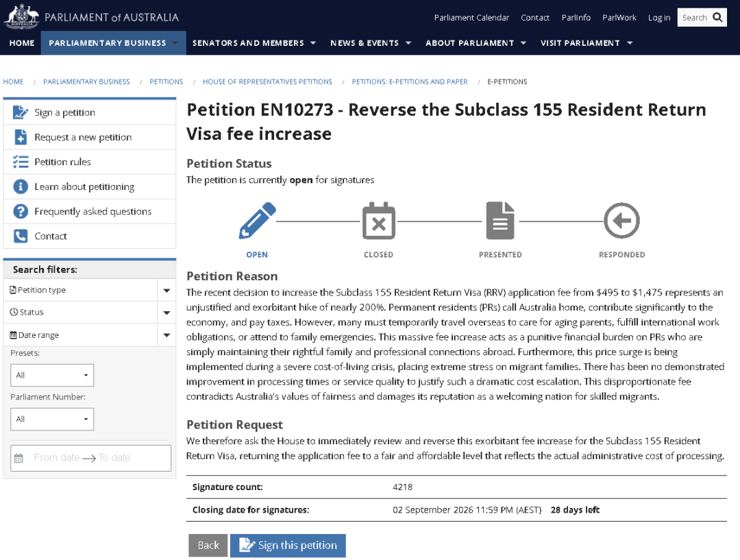Open the About Parliament menu arrow
Viewport: 740px width, 560px height.
tap(523, 43)
